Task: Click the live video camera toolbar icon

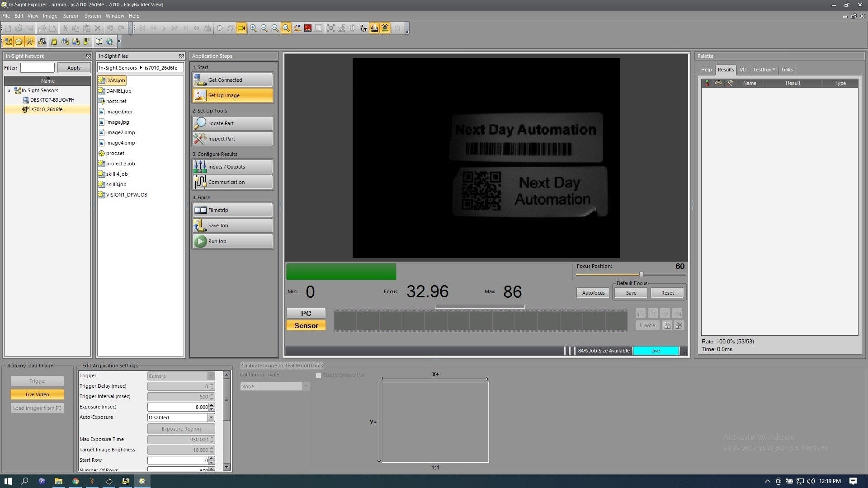Action: [241, 28]
